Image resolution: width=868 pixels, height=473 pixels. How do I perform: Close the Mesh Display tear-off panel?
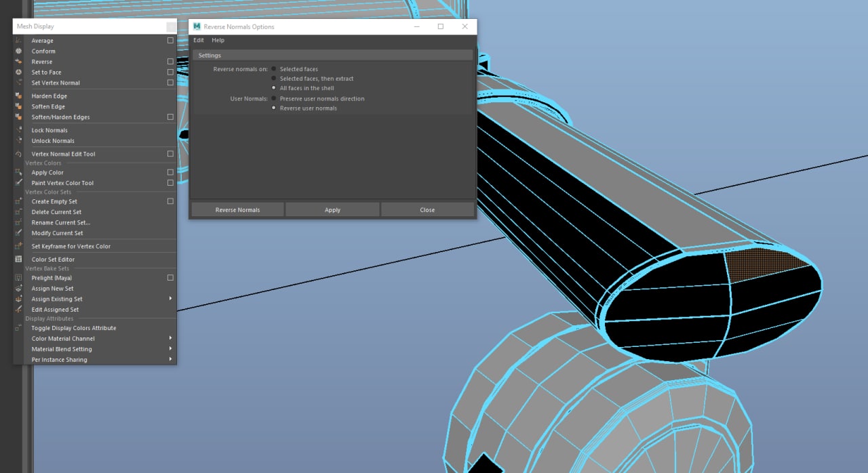171,26
